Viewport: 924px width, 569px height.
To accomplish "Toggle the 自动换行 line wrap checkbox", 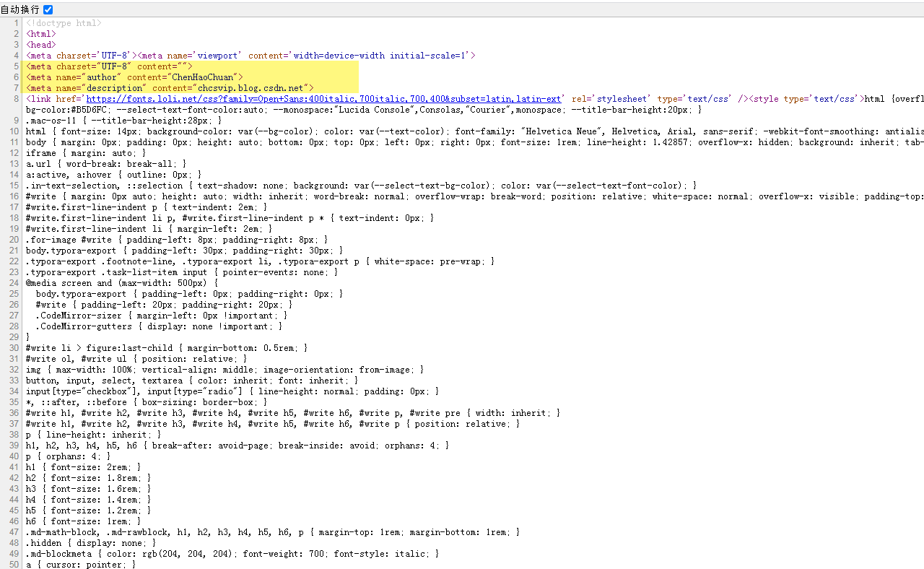I will [x=48, y=9].
